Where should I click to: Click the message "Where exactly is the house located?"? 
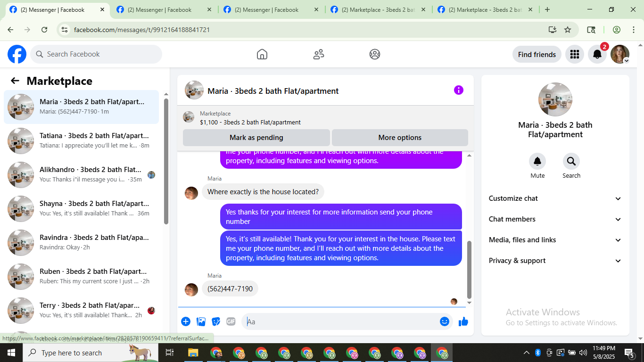263,192
